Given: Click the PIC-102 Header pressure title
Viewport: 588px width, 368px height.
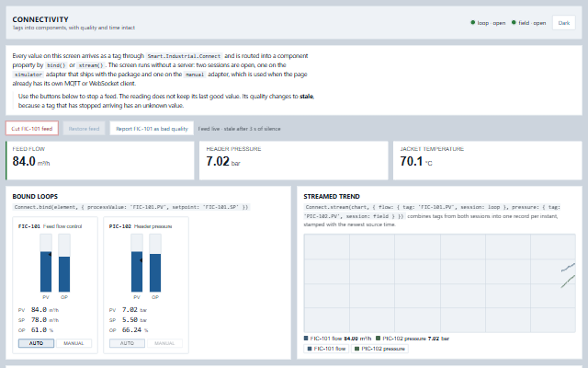Looking at the screenshot, I should pos(141,226).
